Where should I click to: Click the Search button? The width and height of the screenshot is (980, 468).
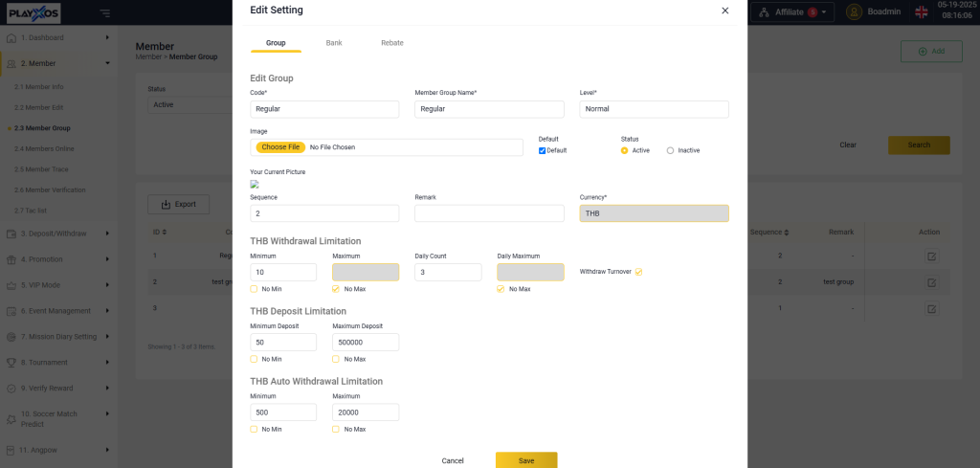(x=919, y=145)
